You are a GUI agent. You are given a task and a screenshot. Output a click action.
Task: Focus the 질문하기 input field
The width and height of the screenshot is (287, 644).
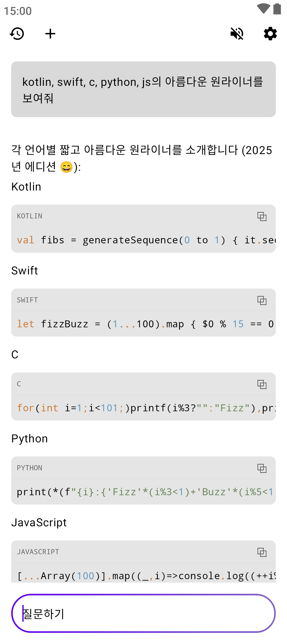(143, 613)
